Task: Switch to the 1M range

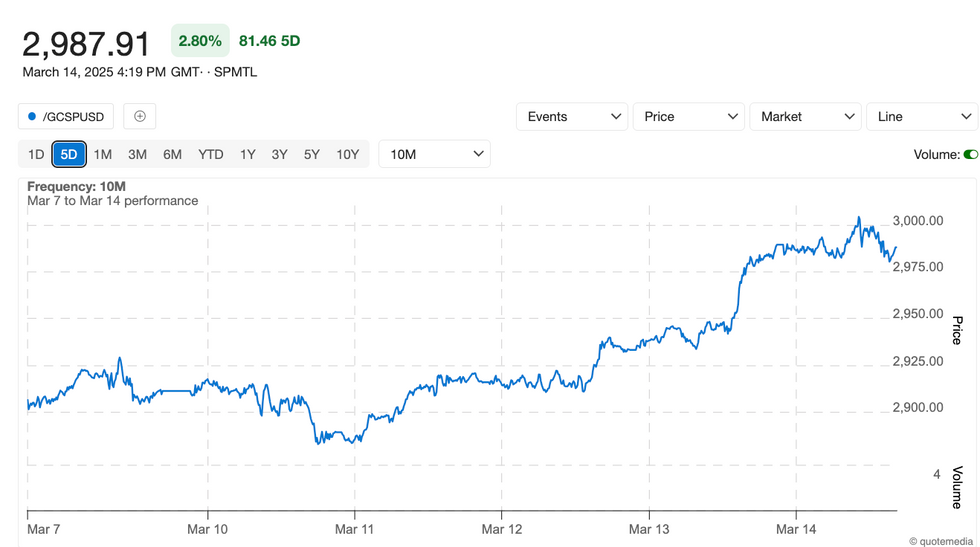Action: 103,154
